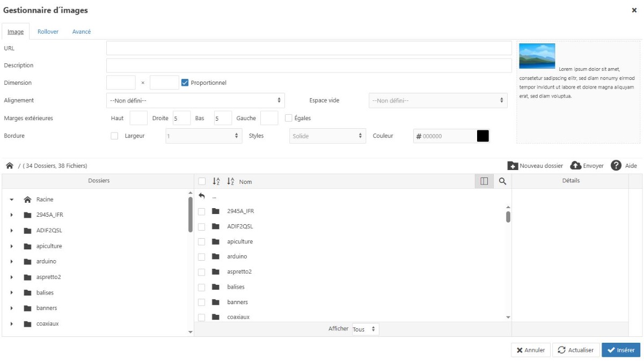Switch to the Avancé tab

pos(82,32)
